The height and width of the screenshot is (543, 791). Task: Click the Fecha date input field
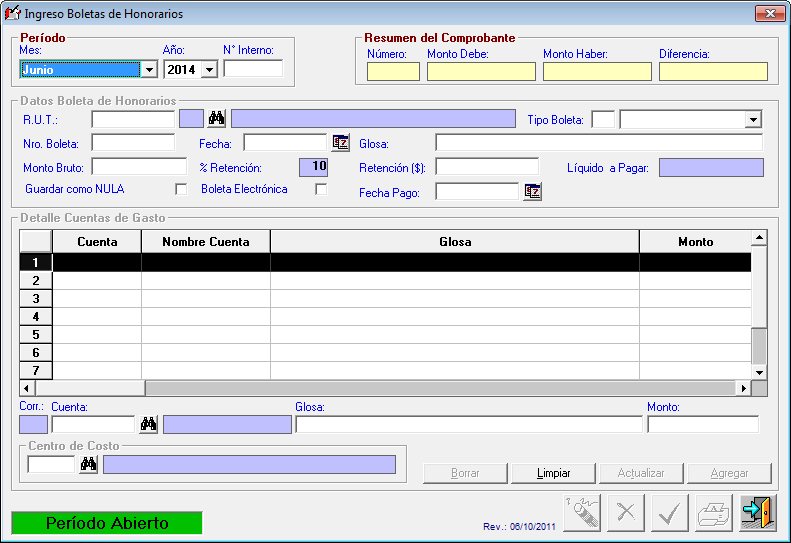coord(286,143)
